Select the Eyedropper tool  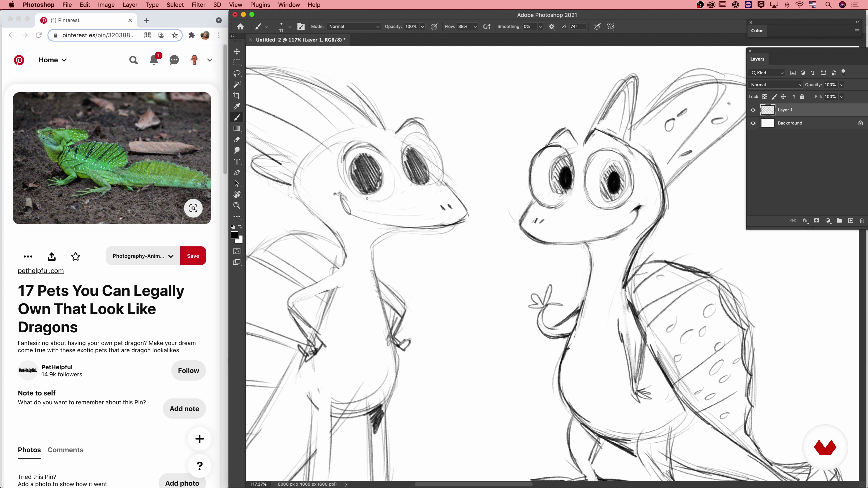(237, 106)
